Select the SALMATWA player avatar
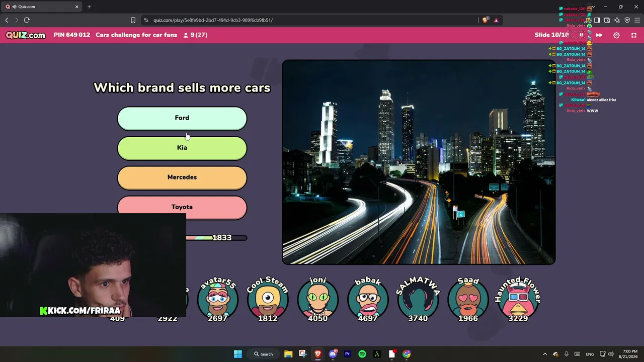Image resolution: width=644 pixels, height=362 pixels. (418, 299)
